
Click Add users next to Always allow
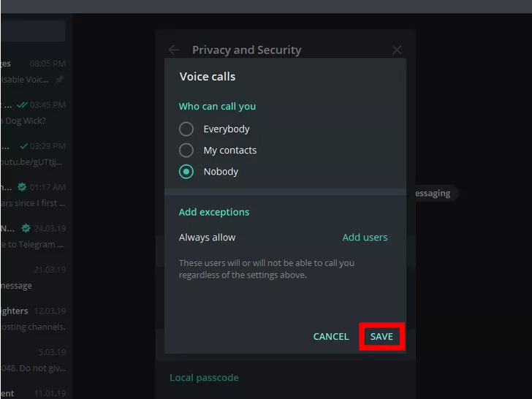365,237
